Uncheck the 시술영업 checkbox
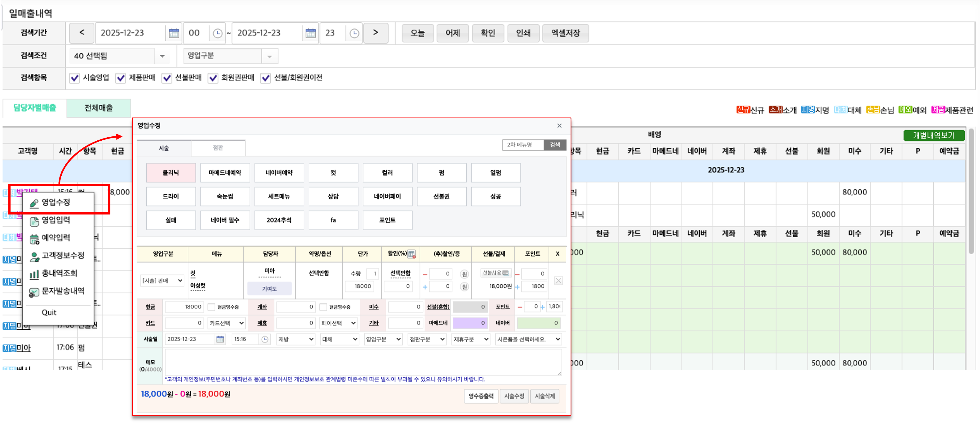The image size is (980, 424). tap(74, 78)
